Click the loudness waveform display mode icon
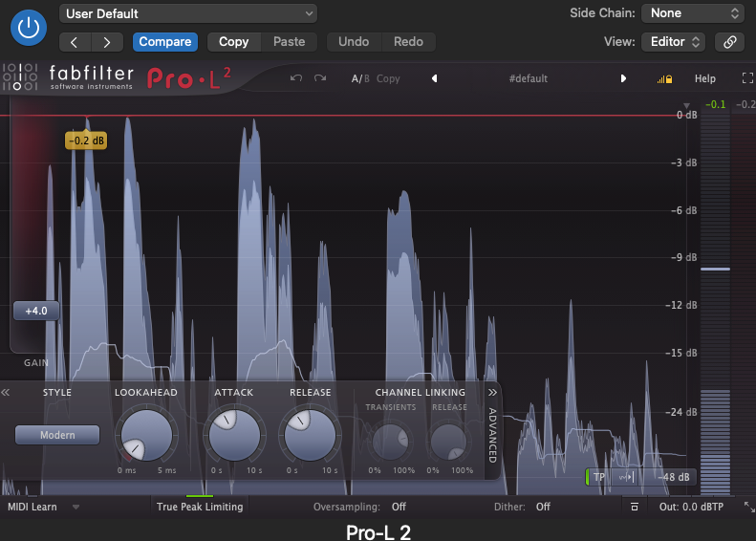 (626, 477)
